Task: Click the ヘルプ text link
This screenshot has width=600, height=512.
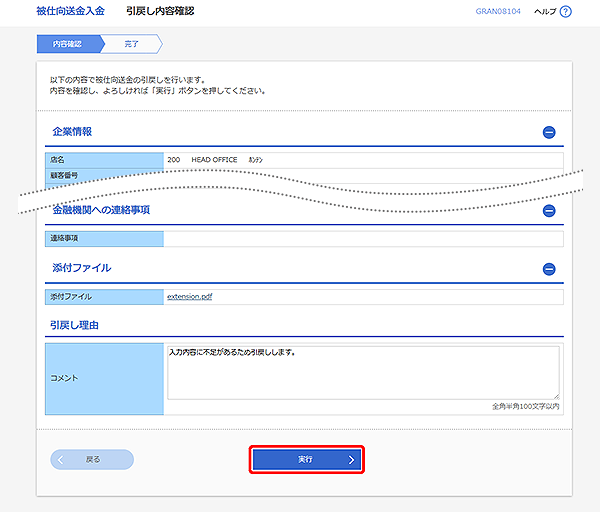Action: pos(545,11)
